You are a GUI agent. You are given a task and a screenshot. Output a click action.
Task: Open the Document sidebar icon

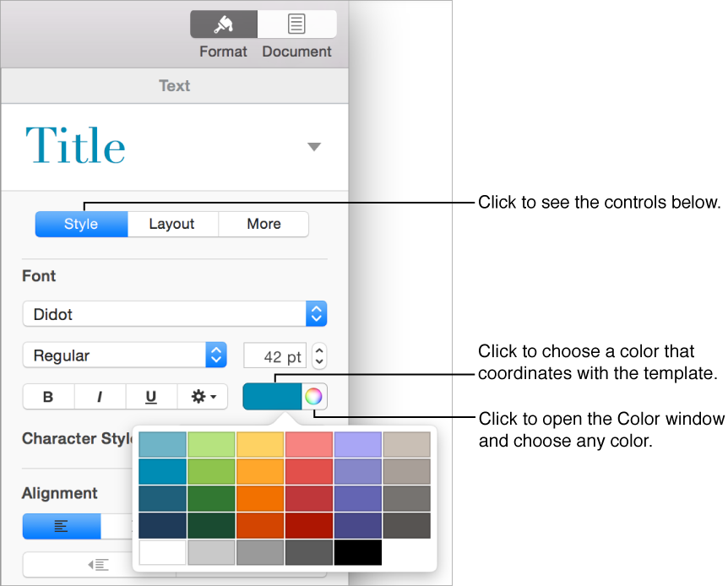click(297, 24)
